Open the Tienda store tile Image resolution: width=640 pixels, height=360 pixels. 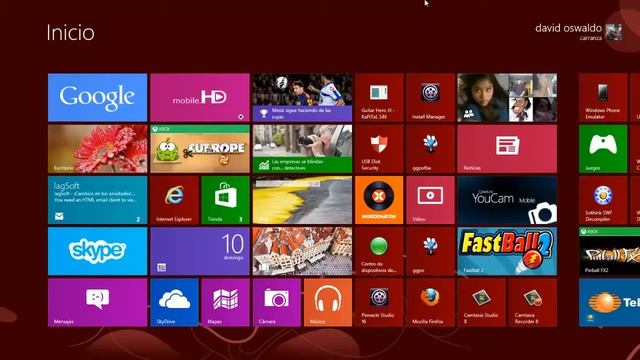[225, 200]
